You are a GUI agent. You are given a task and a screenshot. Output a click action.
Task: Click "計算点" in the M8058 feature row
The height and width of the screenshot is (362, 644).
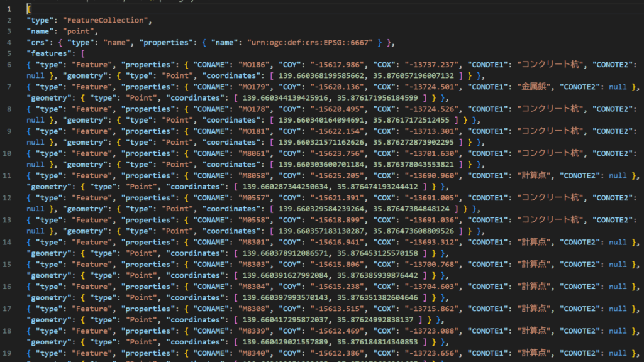pyautogui.click(x=534, y=175)
